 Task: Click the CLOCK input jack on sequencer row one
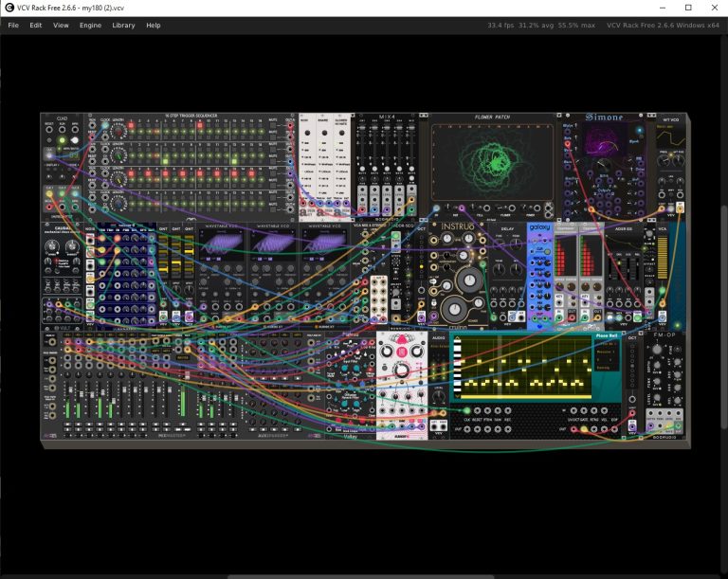pyautogui.click(x=105, y=125)
